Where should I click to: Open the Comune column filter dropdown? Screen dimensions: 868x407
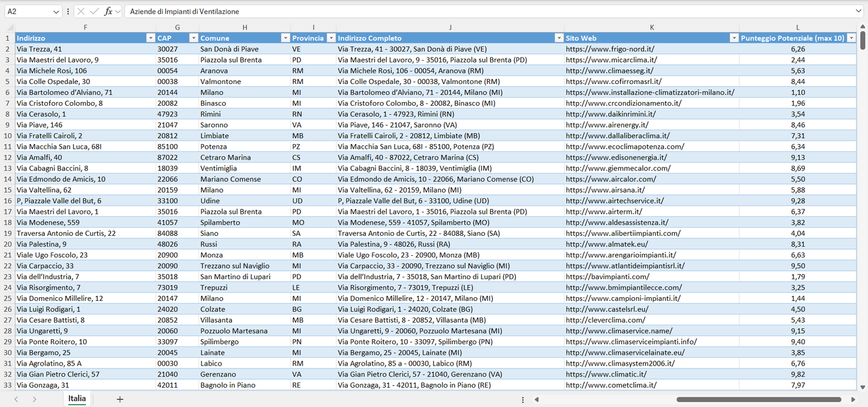[285, 38]
